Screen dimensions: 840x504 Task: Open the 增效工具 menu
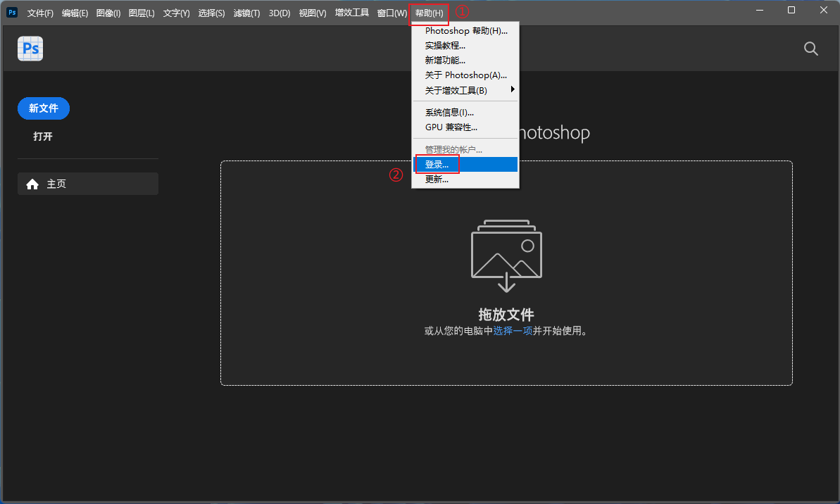352,13
